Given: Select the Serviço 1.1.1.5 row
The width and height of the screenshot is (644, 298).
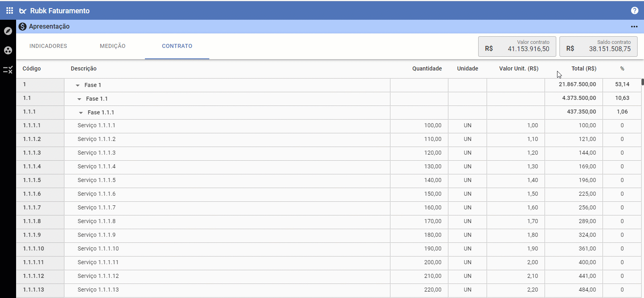Looking at the screenshot, I should pyautogui.click(x=97, y=180).
